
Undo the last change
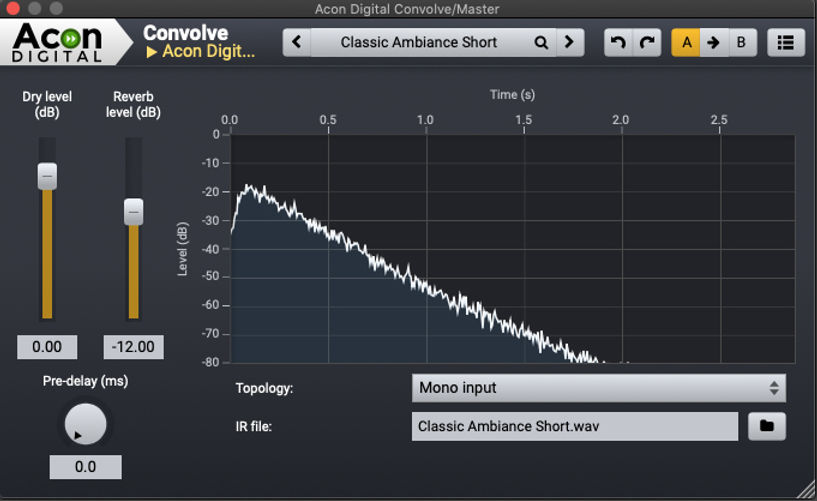[618, 42]
